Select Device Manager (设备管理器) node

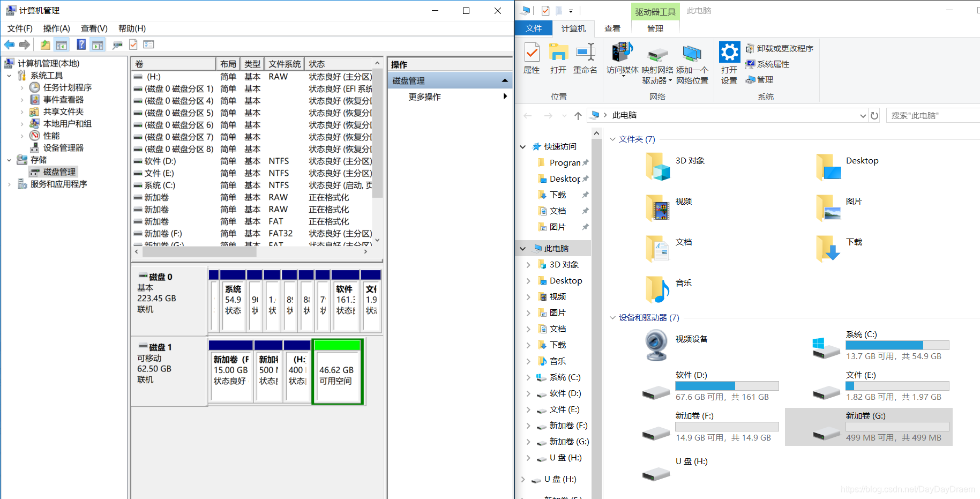pyautogui.click(x=63, y=148)
